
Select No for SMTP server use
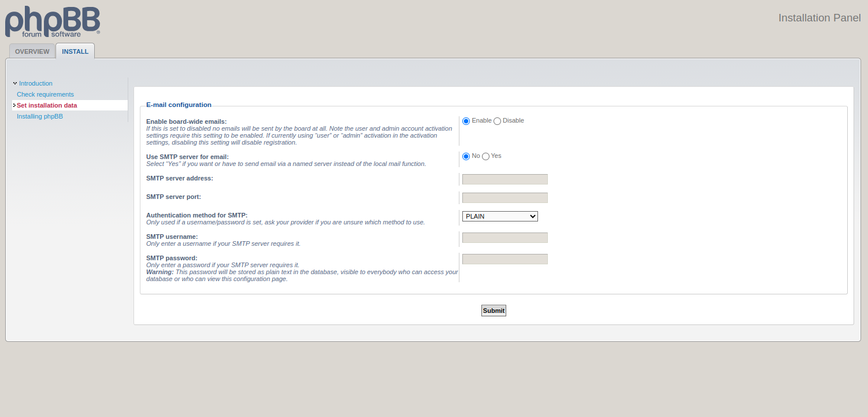[x=466, y=156]
